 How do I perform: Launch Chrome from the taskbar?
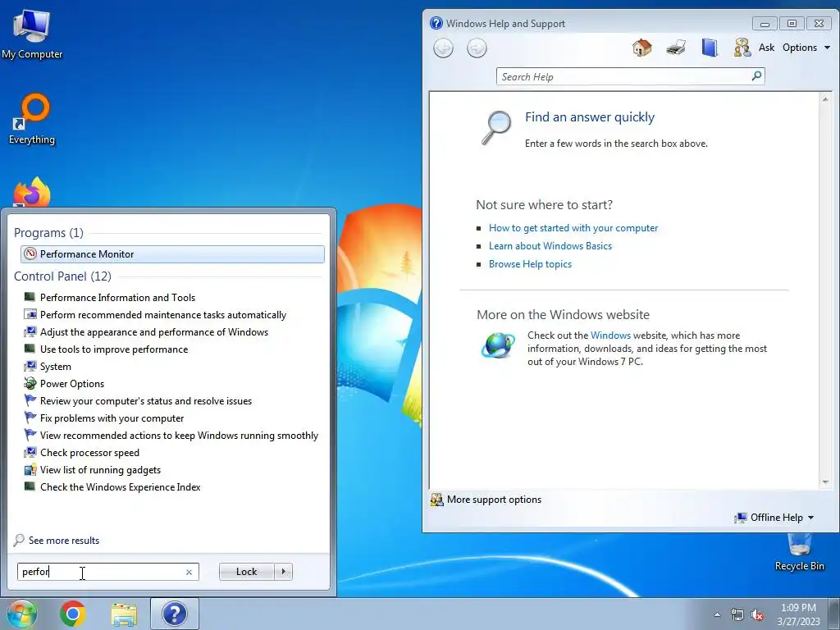(x=73, y=614)
